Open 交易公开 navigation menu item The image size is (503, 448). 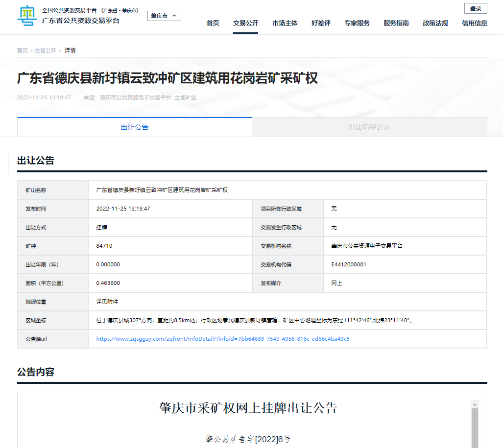click(245, 23)
